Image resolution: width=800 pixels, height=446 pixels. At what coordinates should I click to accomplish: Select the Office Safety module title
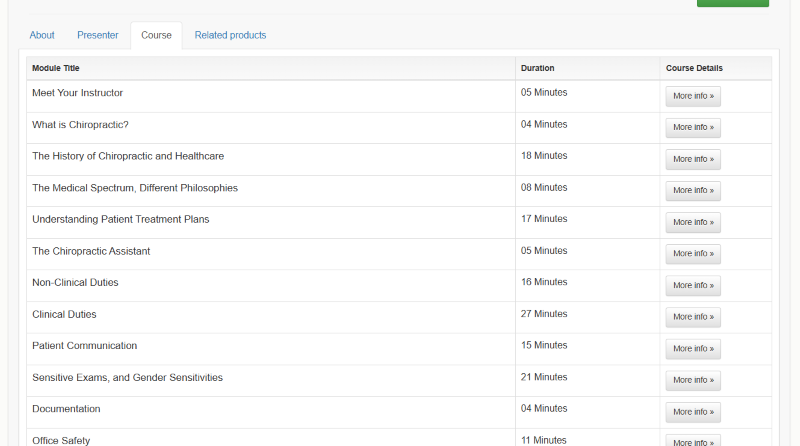[61, 440]
